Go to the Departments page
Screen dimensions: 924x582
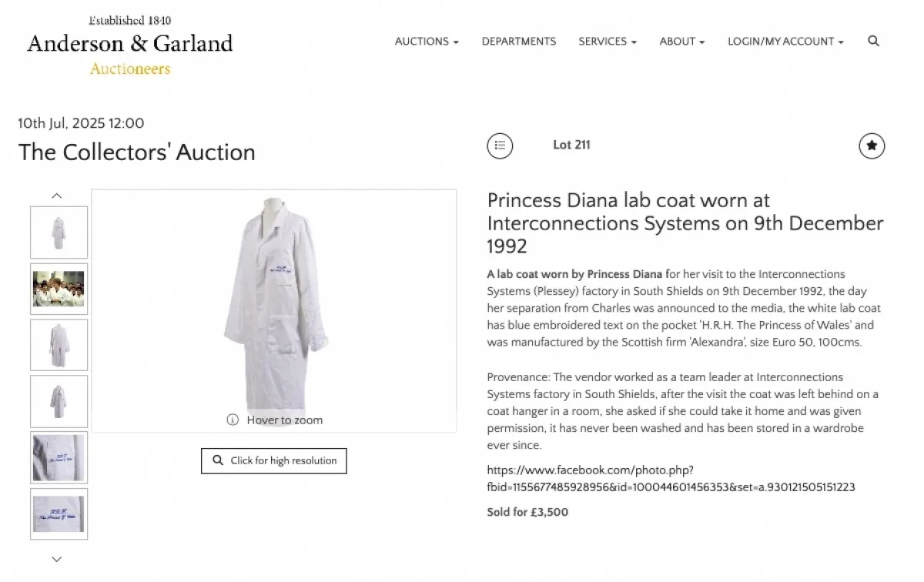519,42
